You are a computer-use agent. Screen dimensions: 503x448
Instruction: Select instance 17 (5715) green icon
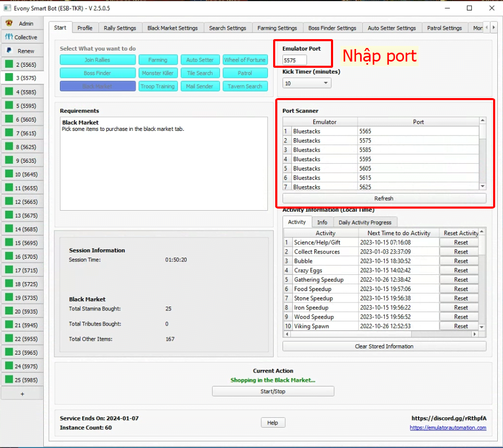coord(9,270)
